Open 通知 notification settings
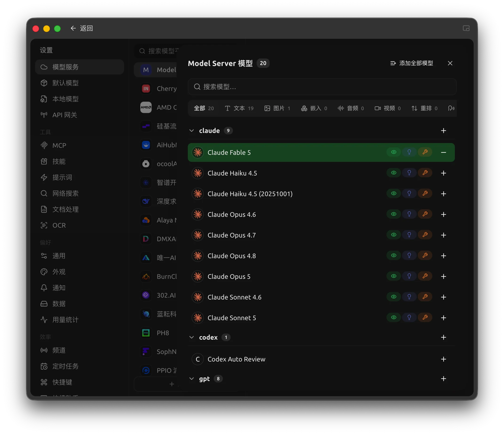The height and width of the screenshot is (435, 504). tap(79, 287)
